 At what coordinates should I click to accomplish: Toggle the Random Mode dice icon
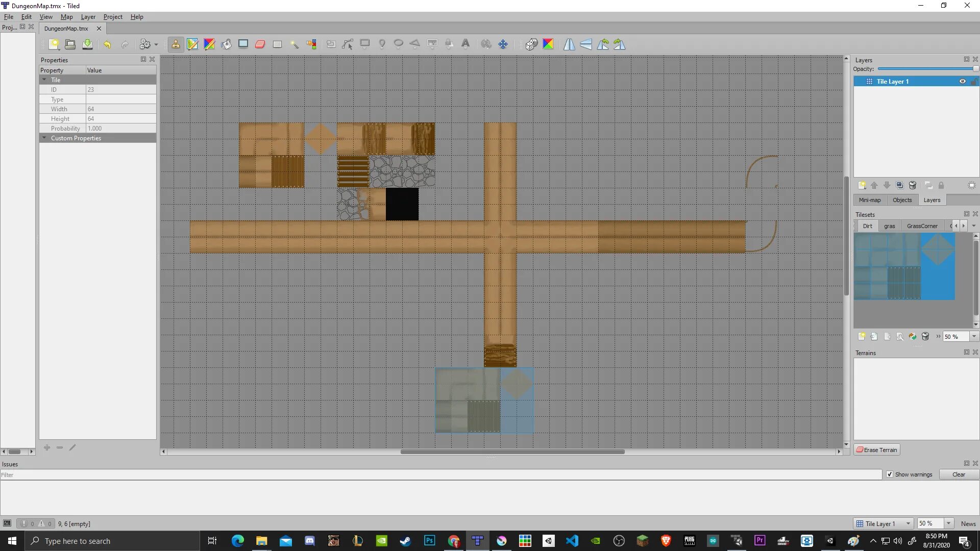[531, 44]
